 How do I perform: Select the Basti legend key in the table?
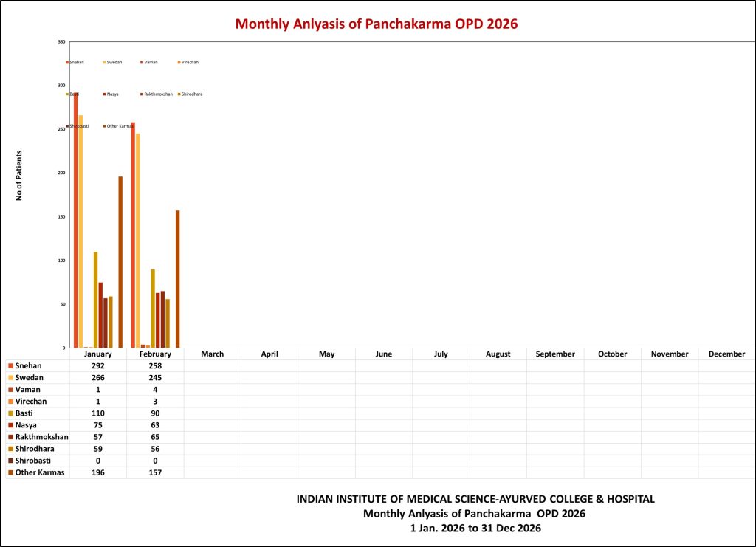point(10,413)
